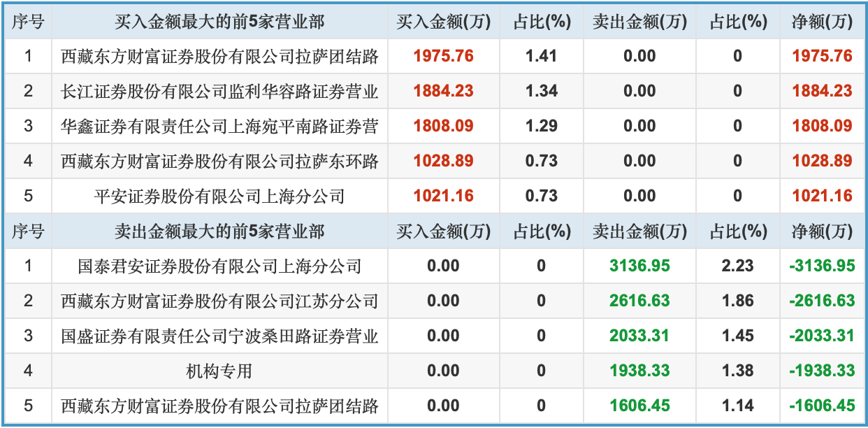Click sell amount 1938.33
Screen dimensions: 868x428
coord(639,371)
